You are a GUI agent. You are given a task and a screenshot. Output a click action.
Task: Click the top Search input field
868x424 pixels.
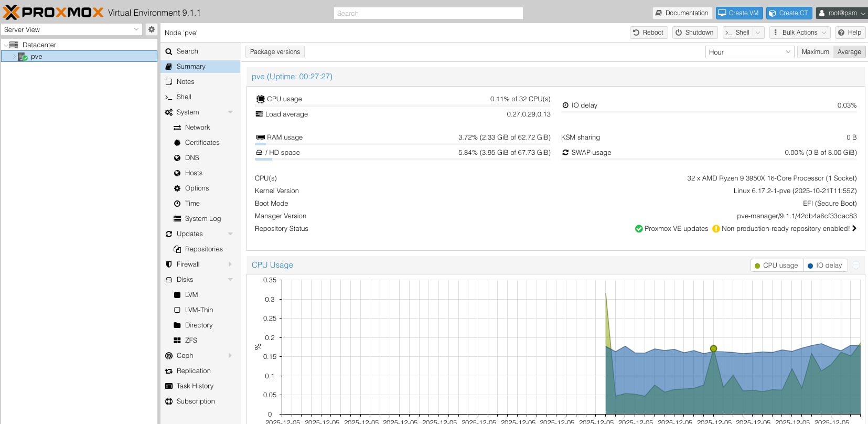[428, 13]
